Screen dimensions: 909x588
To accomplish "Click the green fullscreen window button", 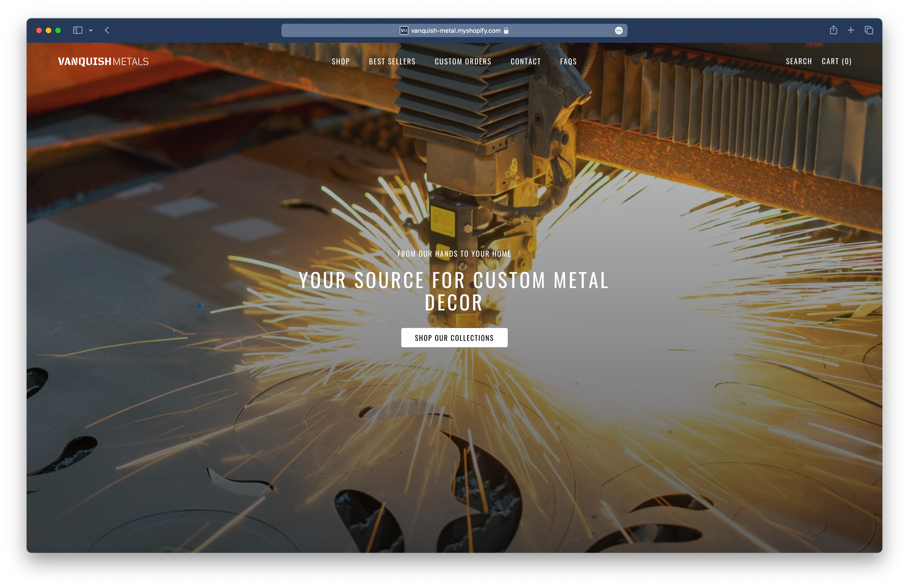I will click(58, 31).
